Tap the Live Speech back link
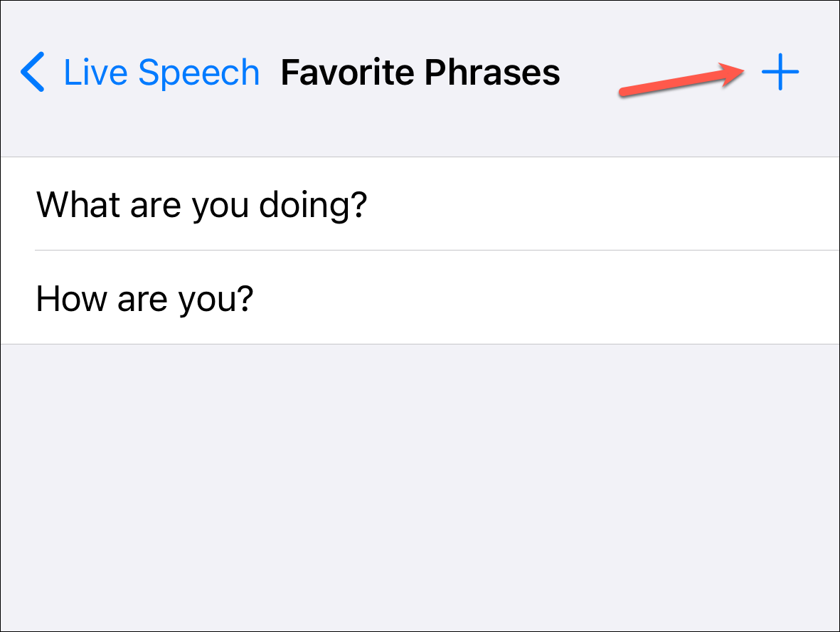This screenshot has height=632, width=840. tap(161, 72)
